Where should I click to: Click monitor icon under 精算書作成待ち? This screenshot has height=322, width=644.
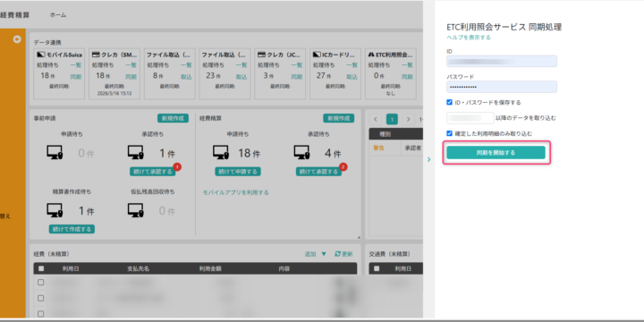(55, 211)
